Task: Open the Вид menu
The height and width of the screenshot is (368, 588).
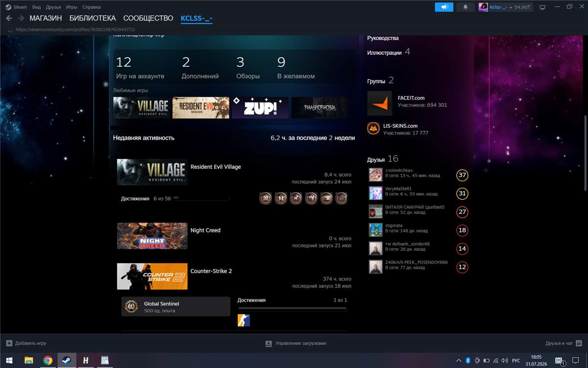Action: pyautogui.click(x=36, y=7)
